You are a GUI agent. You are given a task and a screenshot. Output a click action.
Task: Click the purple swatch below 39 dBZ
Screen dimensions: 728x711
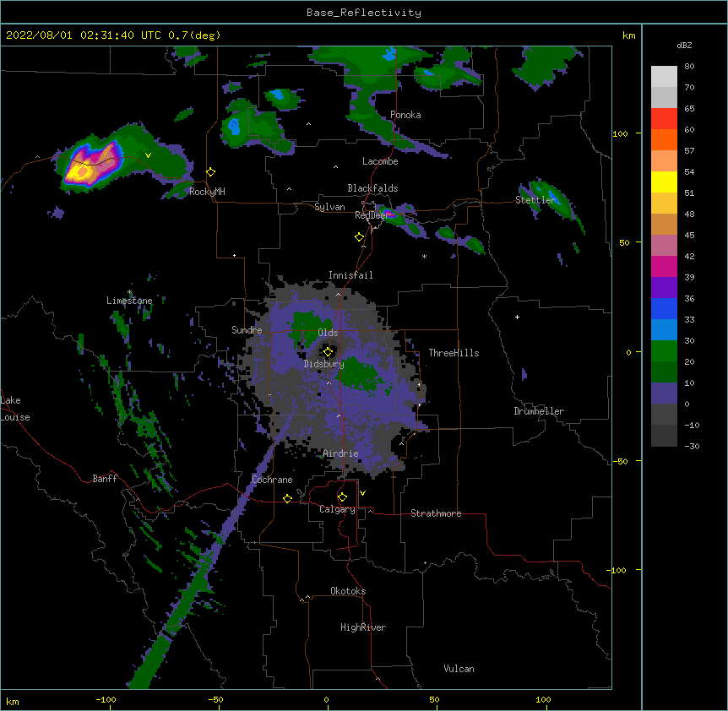[664, 288]
